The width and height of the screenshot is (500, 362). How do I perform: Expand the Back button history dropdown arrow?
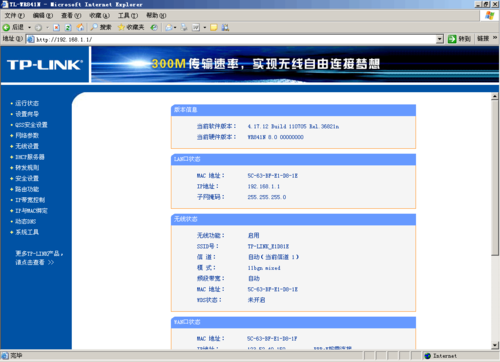click(x=29, y=27)
